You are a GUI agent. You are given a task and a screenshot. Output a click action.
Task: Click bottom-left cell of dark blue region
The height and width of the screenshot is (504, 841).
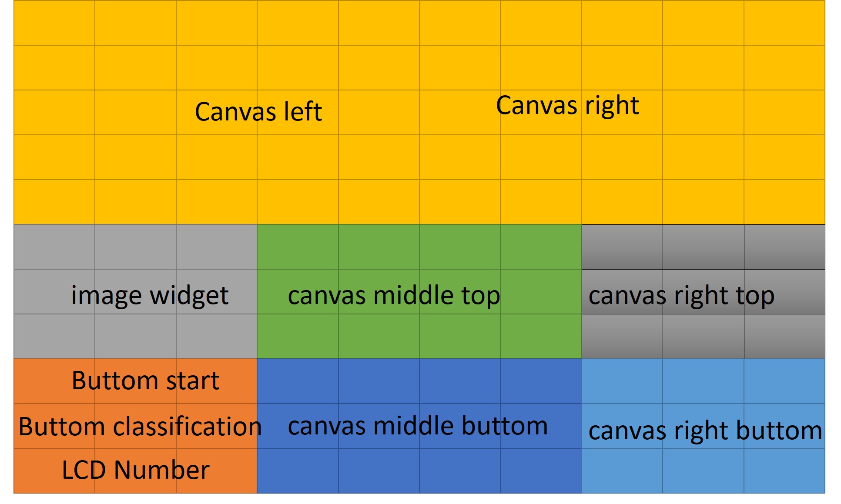[x=298, y=471]
